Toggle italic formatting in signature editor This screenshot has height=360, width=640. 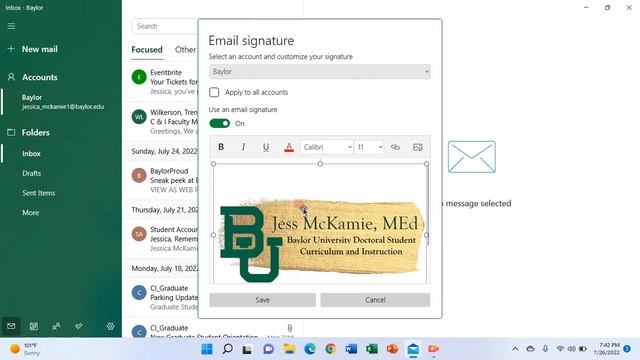(x=243, y=147)
